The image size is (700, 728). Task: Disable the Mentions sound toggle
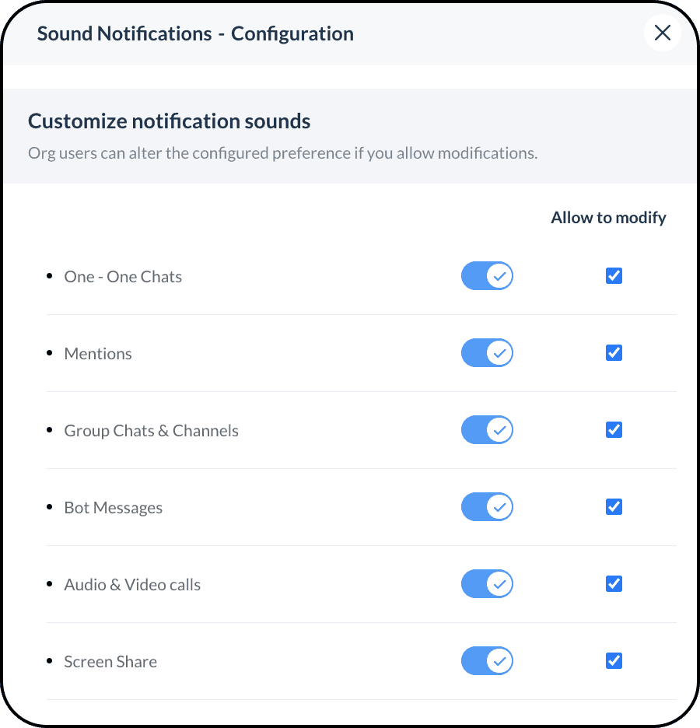point(487,353)
